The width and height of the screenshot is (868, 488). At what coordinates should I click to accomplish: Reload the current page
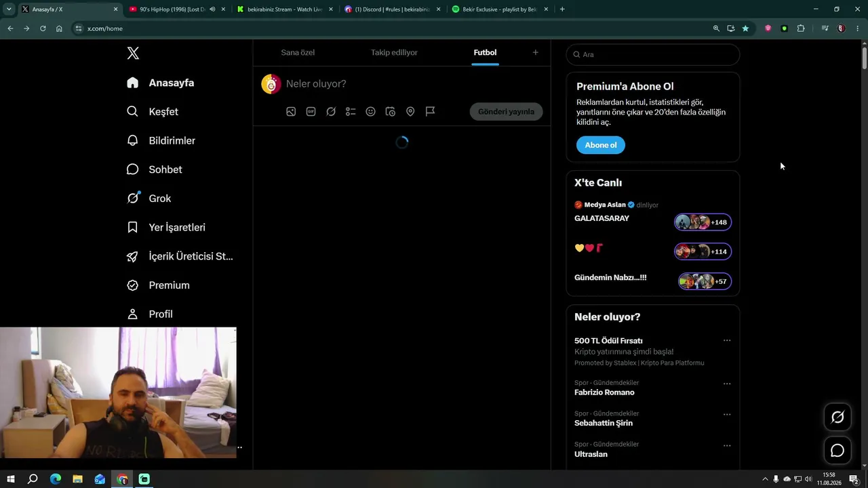tap(43, 28)
